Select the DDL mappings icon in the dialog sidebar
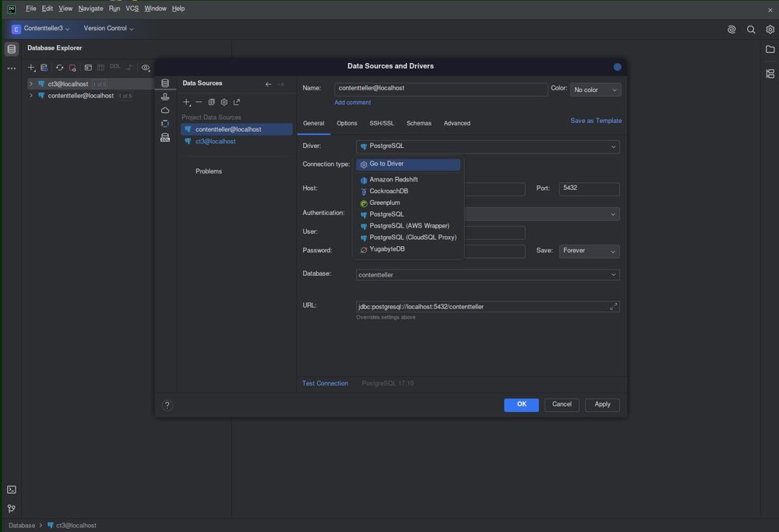The width and height of the screenshot is (779, 532). coord(165,138)
